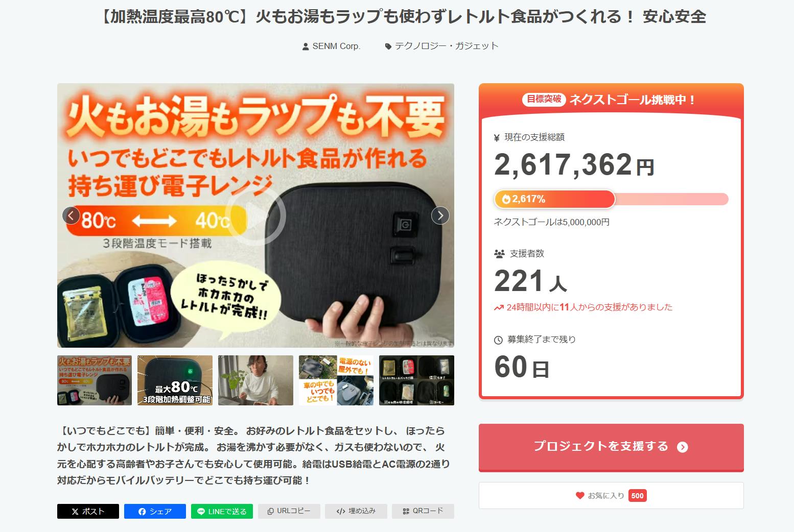
Task: Select the thumbnail showing a person seated
Action: click(x=255, y=380)
